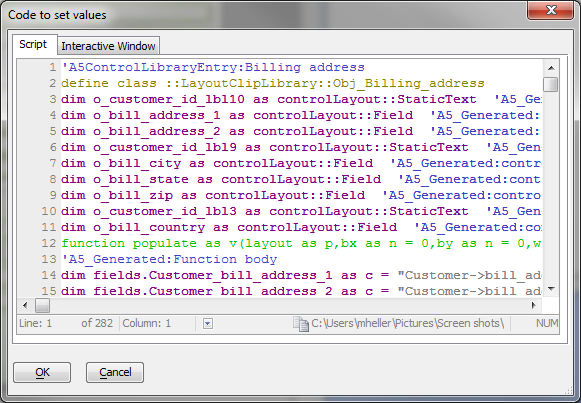Place cursor on 'A5ControlLibraryEntry:Billing address' line
Image resolution: width=581 pixels, height=403 pixels.
coord(213,67)
